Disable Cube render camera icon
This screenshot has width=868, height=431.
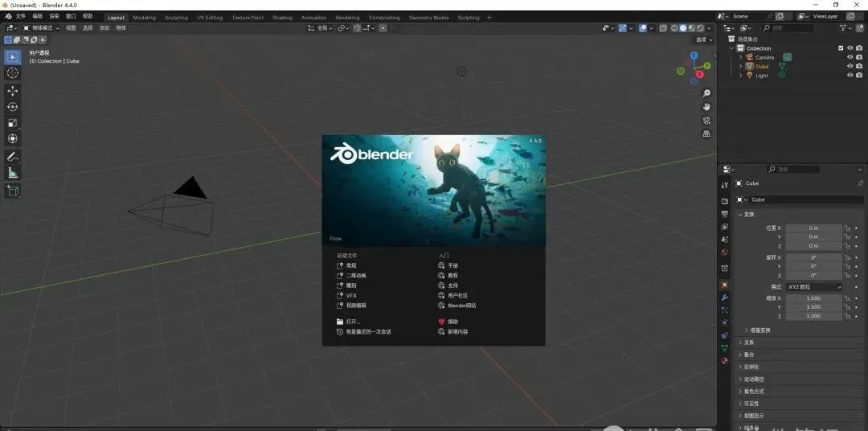pos(859,66)
